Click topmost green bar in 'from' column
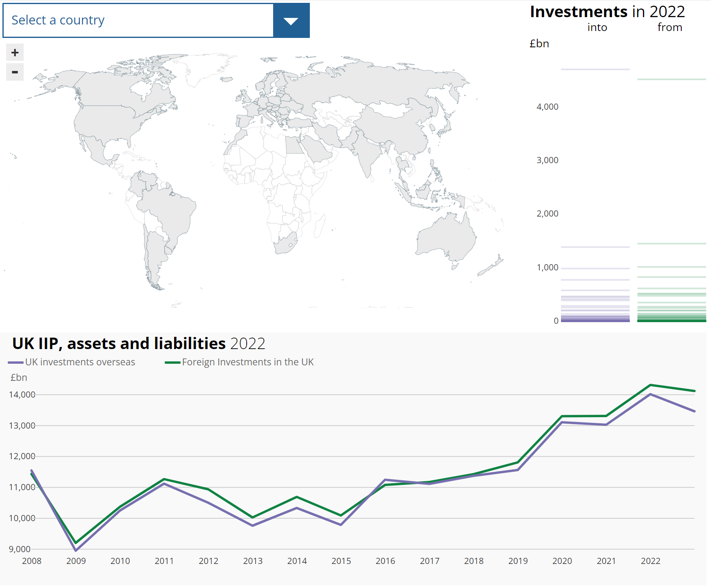The width and height of the screenshot is (711, 588). point(671,79)
